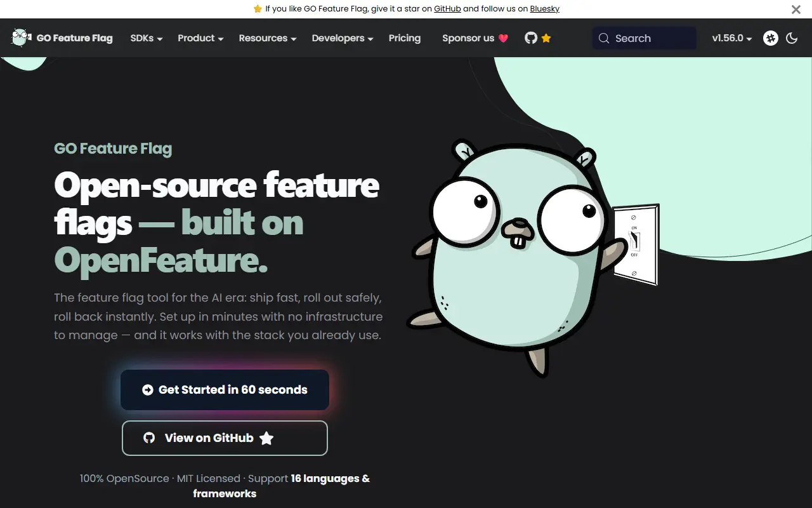Click the heart icon beside Sponsor us
The height and width of the screenshot is (508, 812).
point(504,38)
